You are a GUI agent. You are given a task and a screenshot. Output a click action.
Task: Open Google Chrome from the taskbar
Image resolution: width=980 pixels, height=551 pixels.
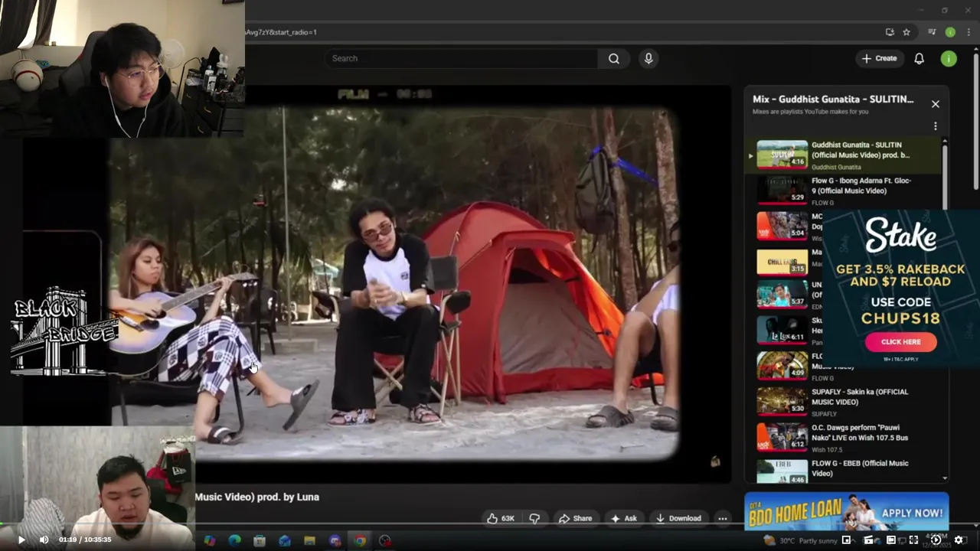click(360, 540)
